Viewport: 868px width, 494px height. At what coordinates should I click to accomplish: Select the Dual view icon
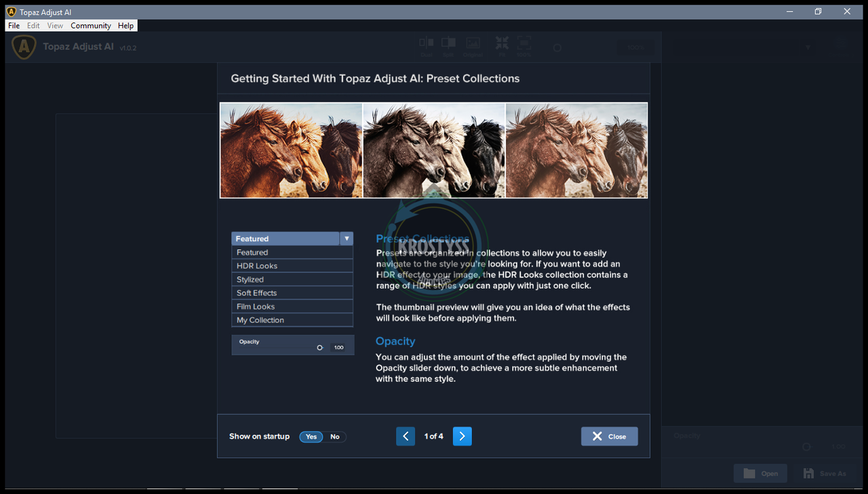426,43
